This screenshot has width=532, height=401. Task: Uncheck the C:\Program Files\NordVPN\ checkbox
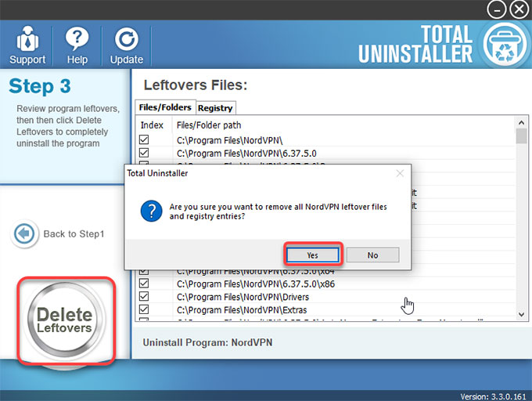(144, 139)
